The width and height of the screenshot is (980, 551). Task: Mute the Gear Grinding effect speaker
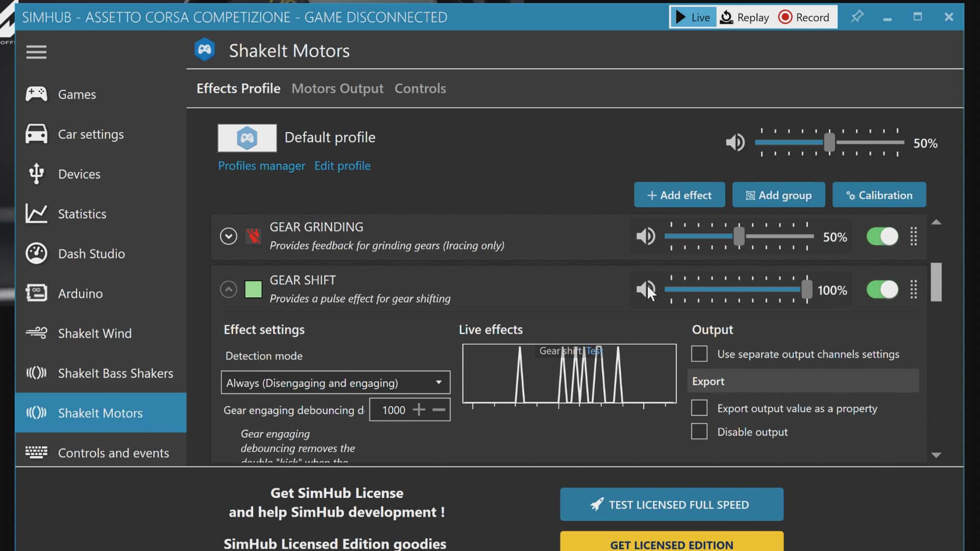click(x=645, y=236)
